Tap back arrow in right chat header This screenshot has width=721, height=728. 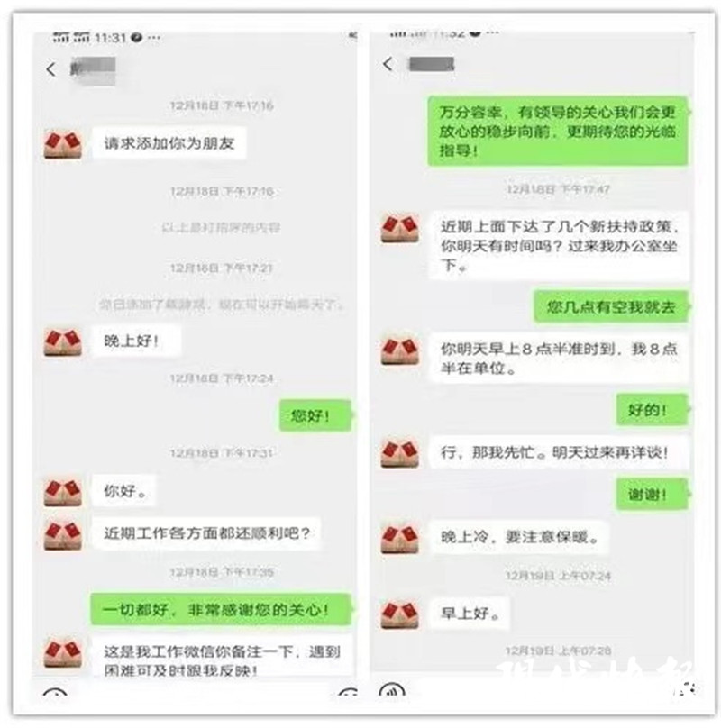(x=388, y=64)
